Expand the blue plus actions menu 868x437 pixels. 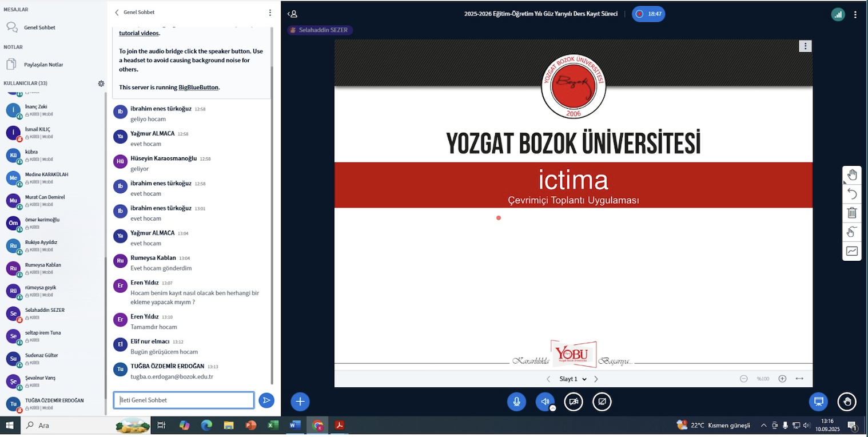tap(300, 402)
